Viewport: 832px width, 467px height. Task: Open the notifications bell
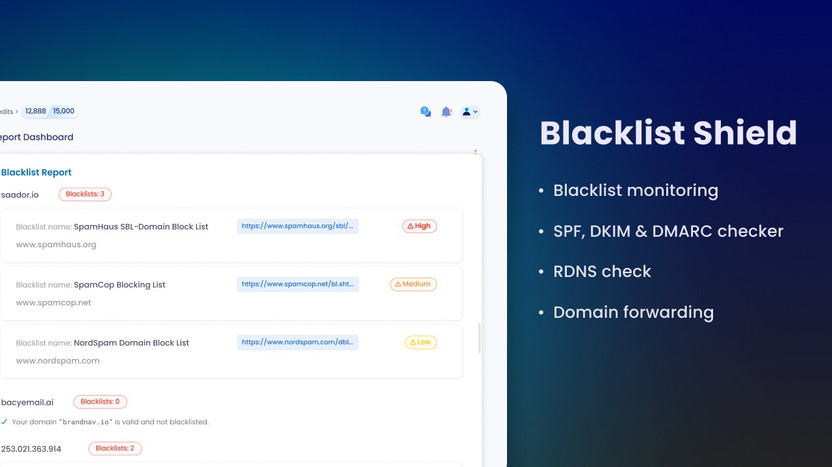pos(446,112)
